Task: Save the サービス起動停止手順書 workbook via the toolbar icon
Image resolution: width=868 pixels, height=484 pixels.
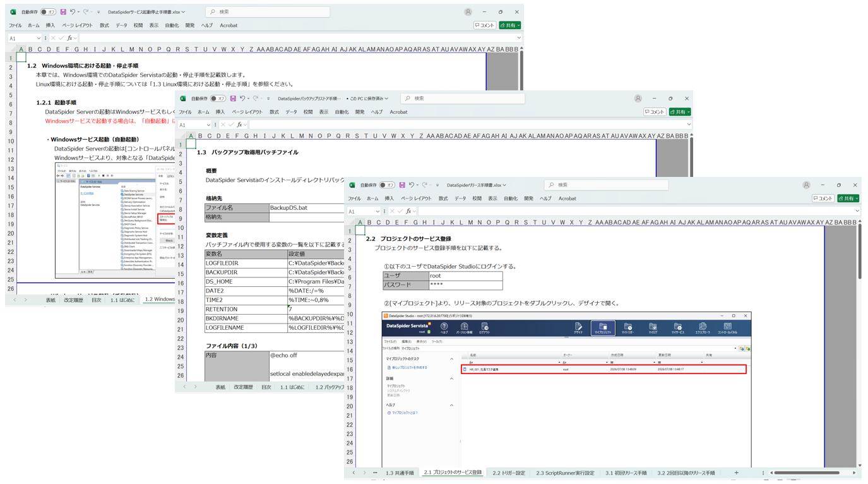Action: tap(63, 12)
